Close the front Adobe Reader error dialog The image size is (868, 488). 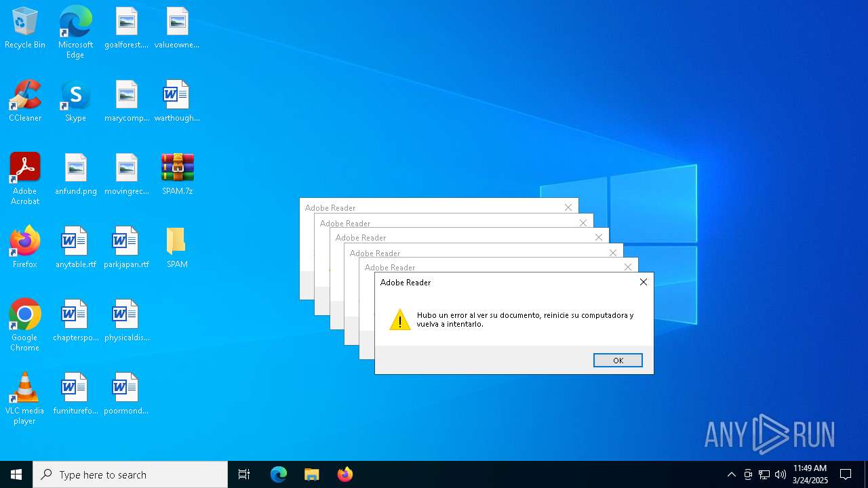click(644, 282)
